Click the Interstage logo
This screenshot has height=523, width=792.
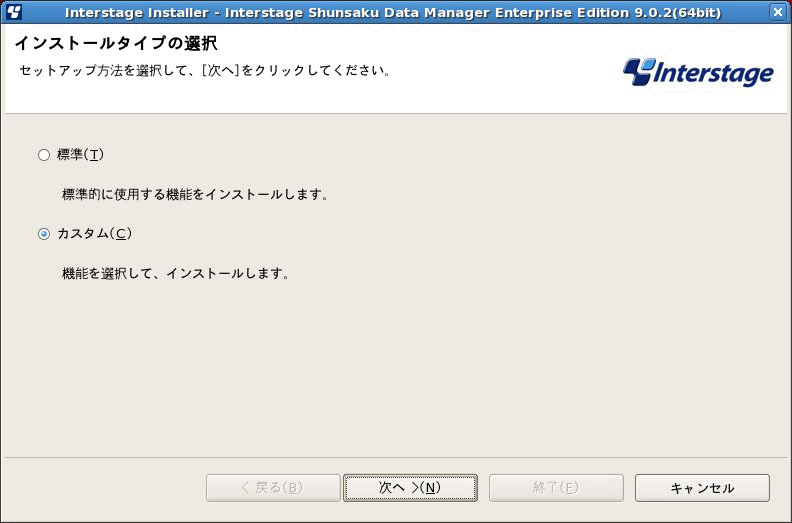click(x=698, y=72)
